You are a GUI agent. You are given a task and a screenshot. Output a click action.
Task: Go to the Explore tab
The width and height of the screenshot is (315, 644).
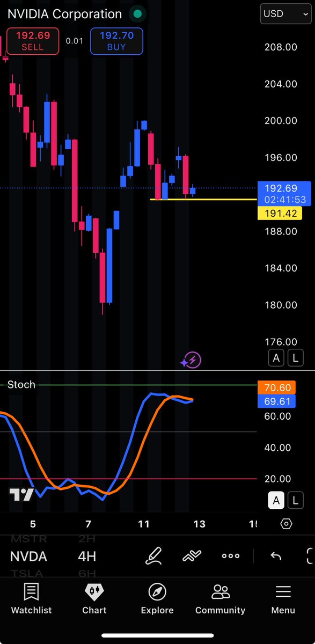[157, 599]
